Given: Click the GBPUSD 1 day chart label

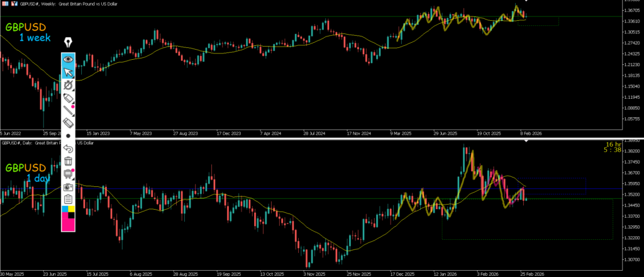Looking at the screenshot, I should pyautogui.click(x=26, y=172).
